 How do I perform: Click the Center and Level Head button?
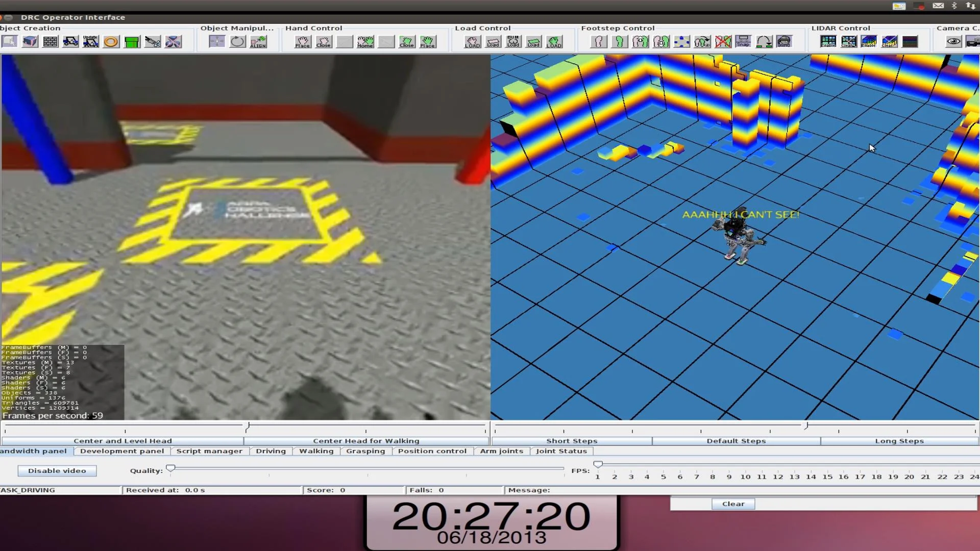(122, 441)
